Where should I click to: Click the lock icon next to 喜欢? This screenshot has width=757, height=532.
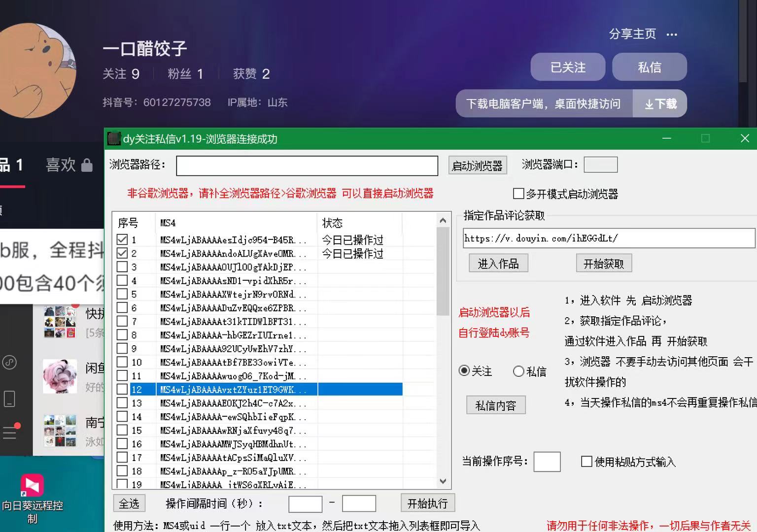click(87, 165)
